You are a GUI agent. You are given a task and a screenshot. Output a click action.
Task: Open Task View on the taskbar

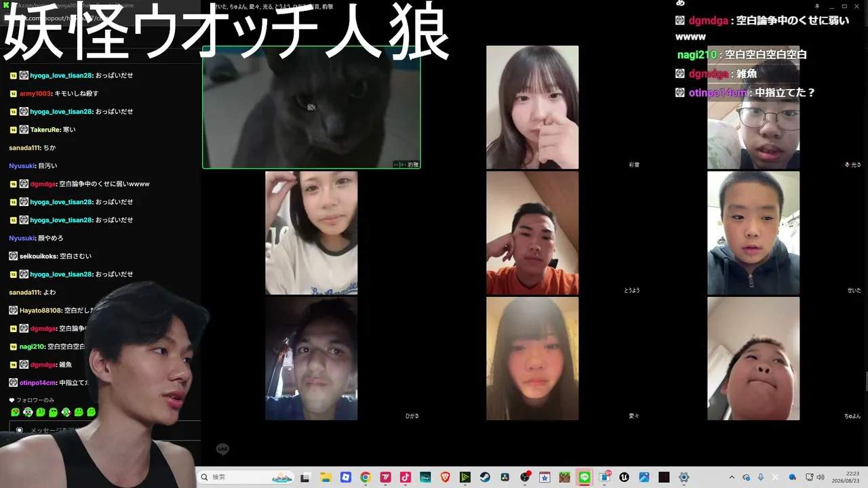click(x=305, y=477)
